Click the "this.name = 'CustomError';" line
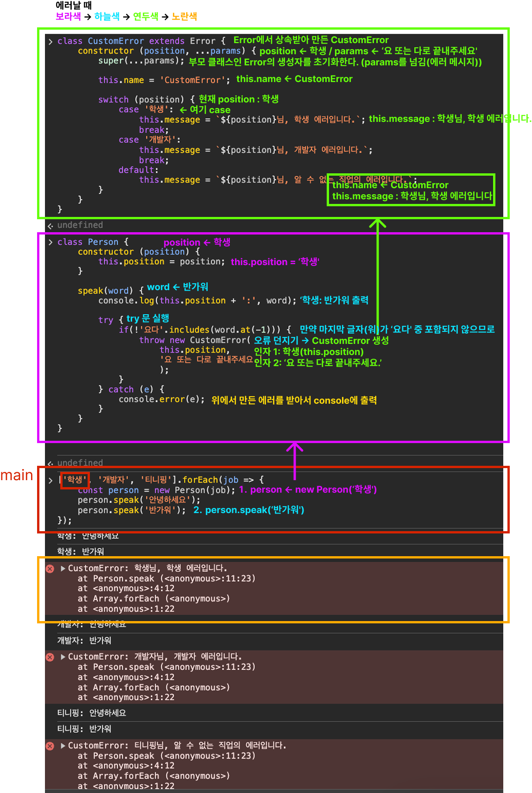This screenshot has width=532, height=793. pyautogui.click(x=164, y=80)
